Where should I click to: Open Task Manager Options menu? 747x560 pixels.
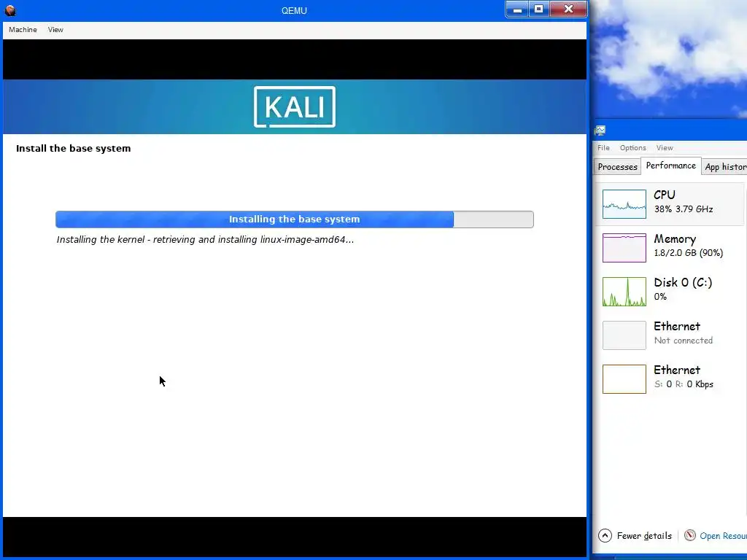pyautogui.click(x=632, y=147)
